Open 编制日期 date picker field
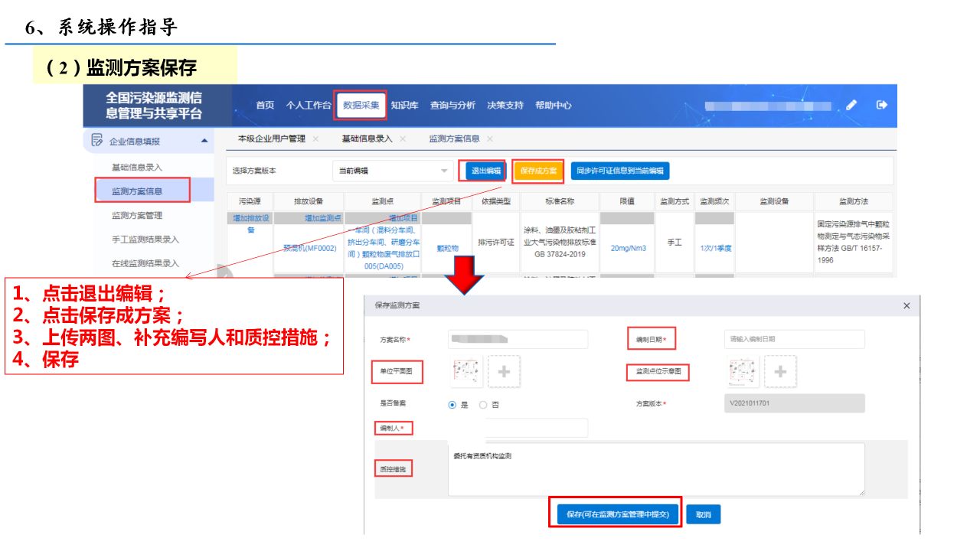The width and height of the screenshot is (980, 551). coord(793,339)
